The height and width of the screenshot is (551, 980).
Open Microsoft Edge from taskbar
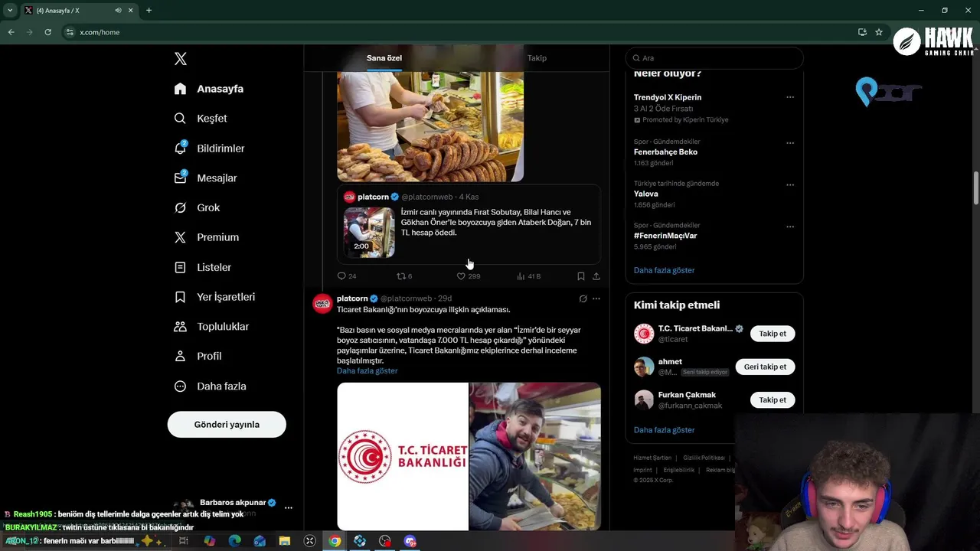pyautogui.click(x=234, y=541)
